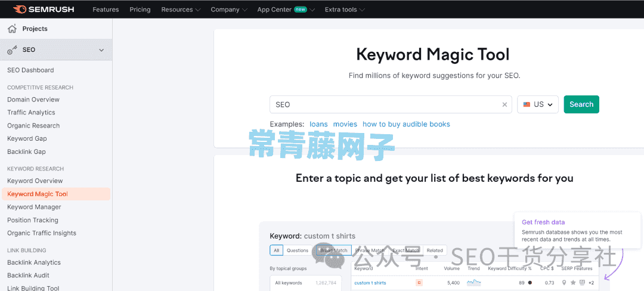Open Organic Research in sidebar
The height and width of the screenshot is (291, 644).
[33, 126]
